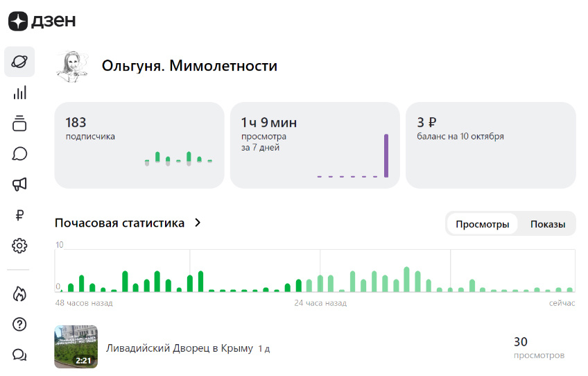This screenshot has height=376, width=588.
Task: Select the planet overview icon in sidebar
Action: 19,62
